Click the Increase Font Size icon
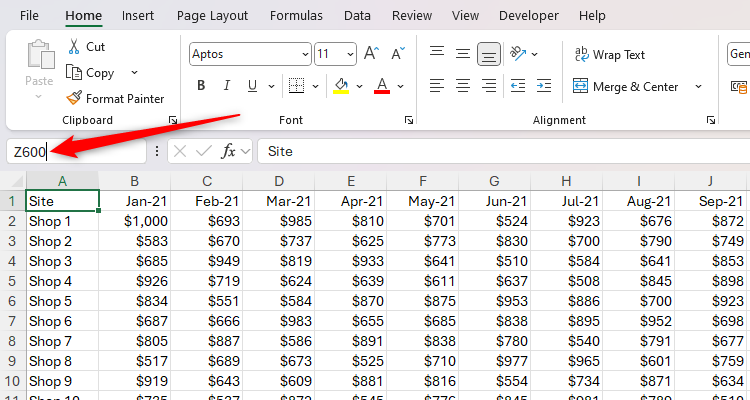 click(371, 54)
